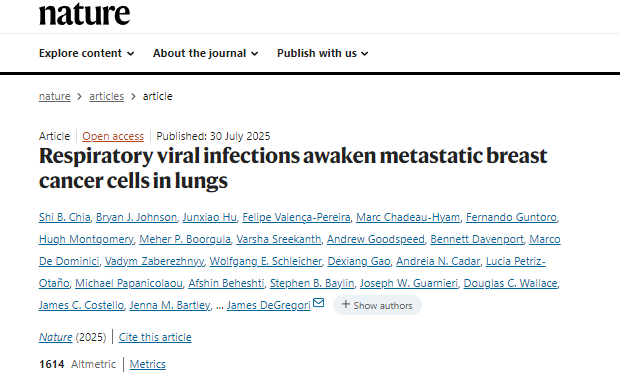Open the About the journal dropdown
Image resolution: width=620 pixels, height=372 pixels.
[206, 53]
